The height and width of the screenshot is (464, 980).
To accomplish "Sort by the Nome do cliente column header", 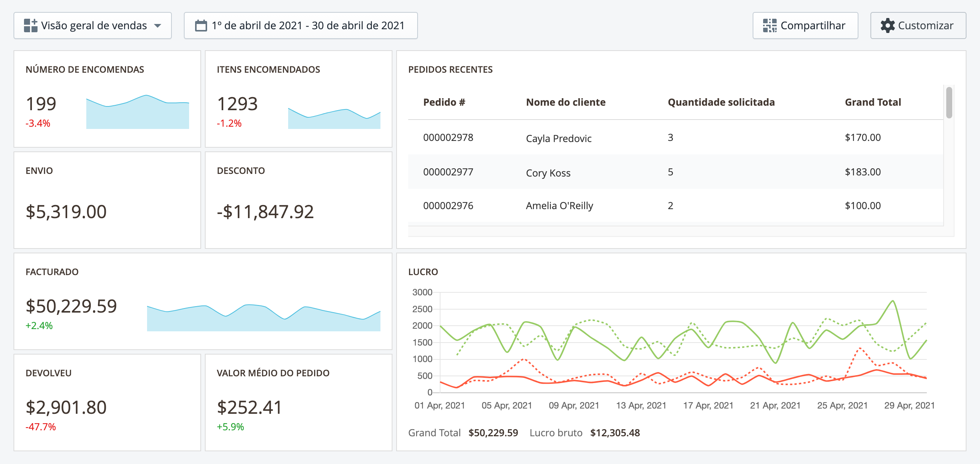I will click(566, 102).
